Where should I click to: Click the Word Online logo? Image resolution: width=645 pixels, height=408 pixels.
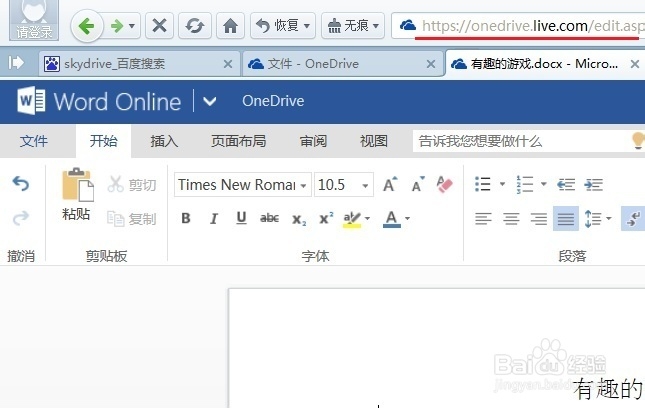click(x=99, y=101)
